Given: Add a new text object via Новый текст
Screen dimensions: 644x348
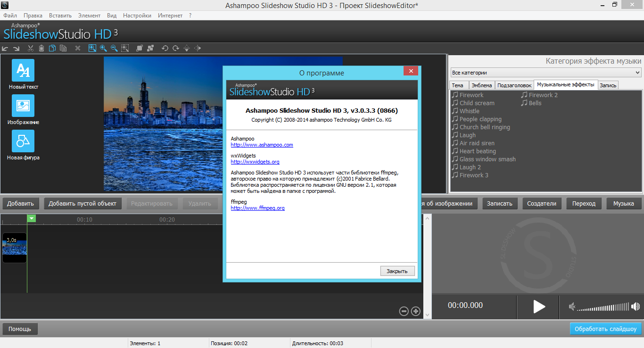Looking at the screenshot, I should click(x=23, y=71).
